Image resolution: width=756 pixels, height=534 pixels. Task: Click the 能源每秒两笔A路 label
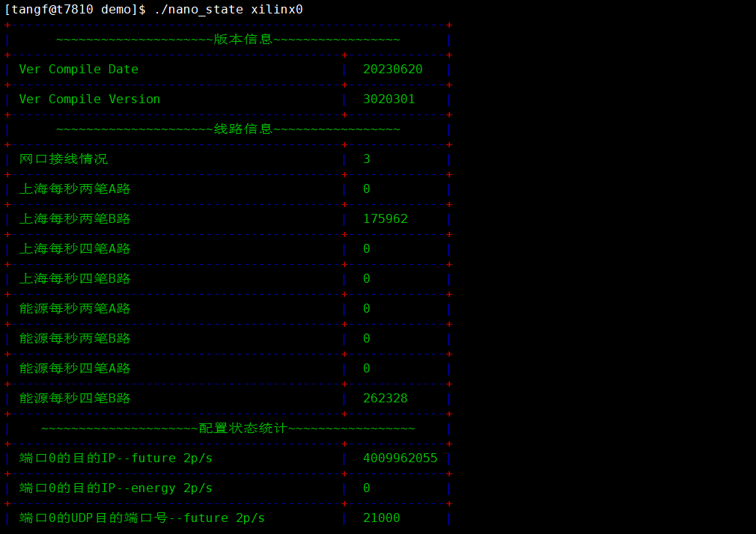(75, 309)
